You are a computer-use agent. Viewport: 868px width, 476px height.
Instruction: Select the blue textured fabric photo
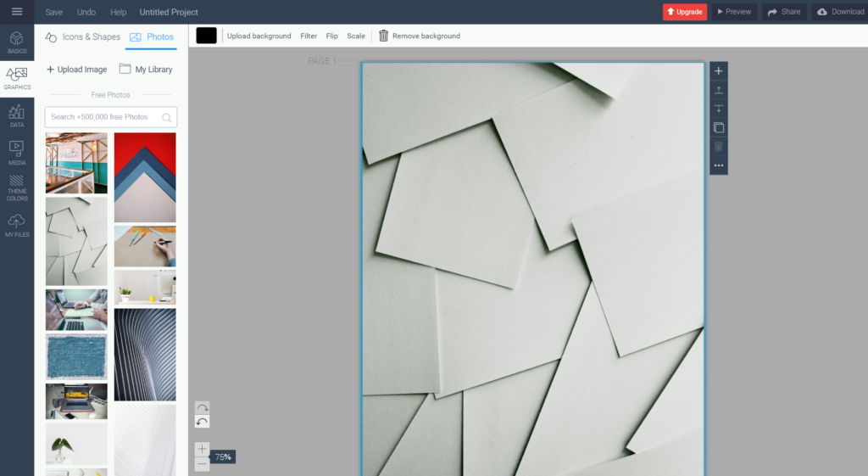coord(76,357)
